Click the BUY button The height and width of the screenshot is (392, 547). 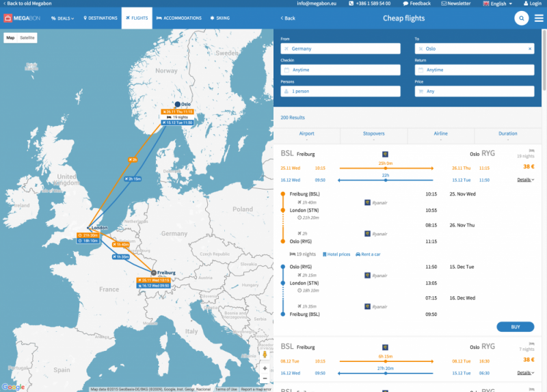(x=516, y=327)
